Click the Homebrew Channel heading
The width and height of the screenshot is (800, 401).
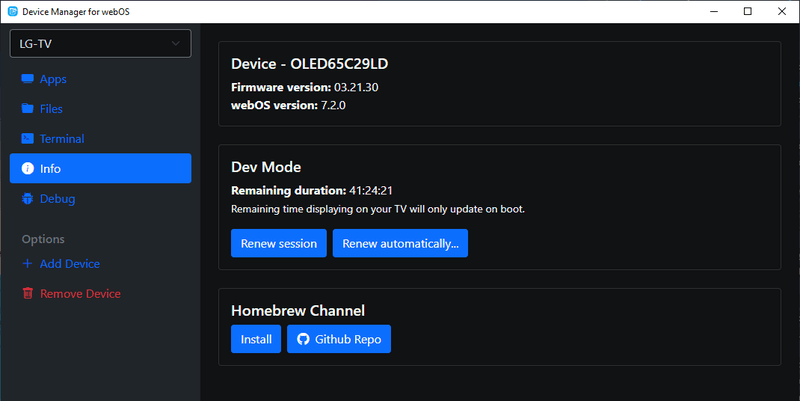click(x=298, y=311)
